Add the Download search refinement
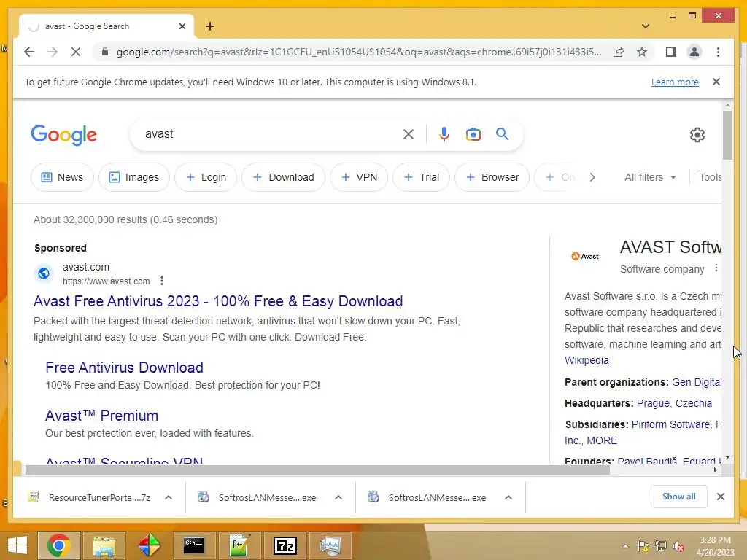 tap(284, 177)
